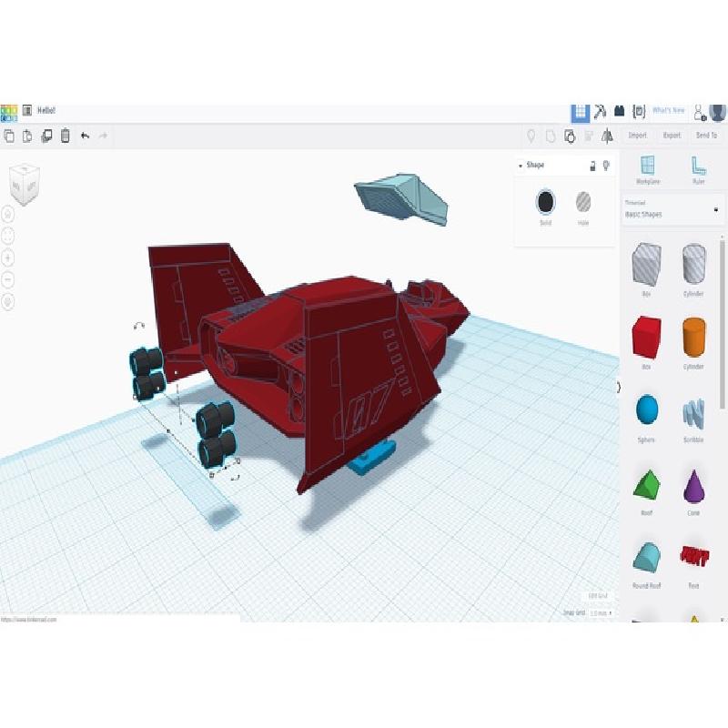Open the design list icon beside title
This screenshot has width=728, height=728.
[27, 110]
